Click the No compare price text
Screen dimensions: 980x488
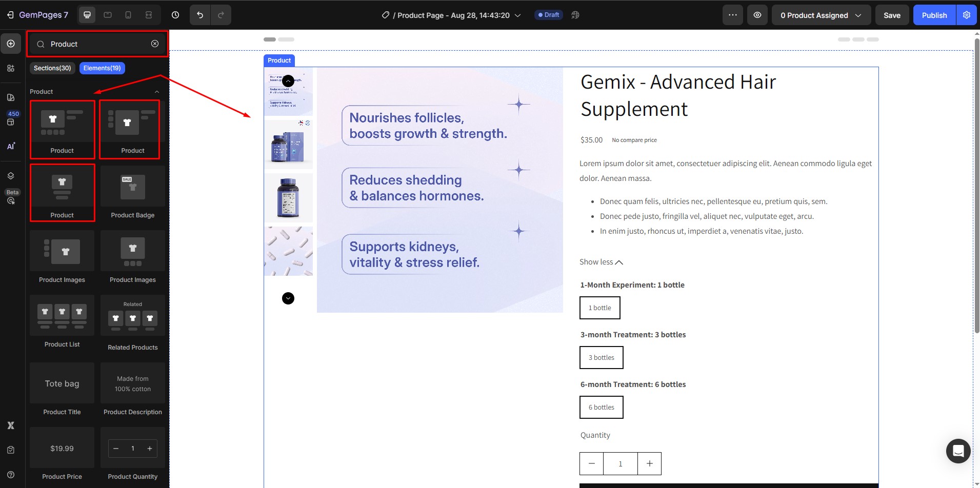(634, 140)
